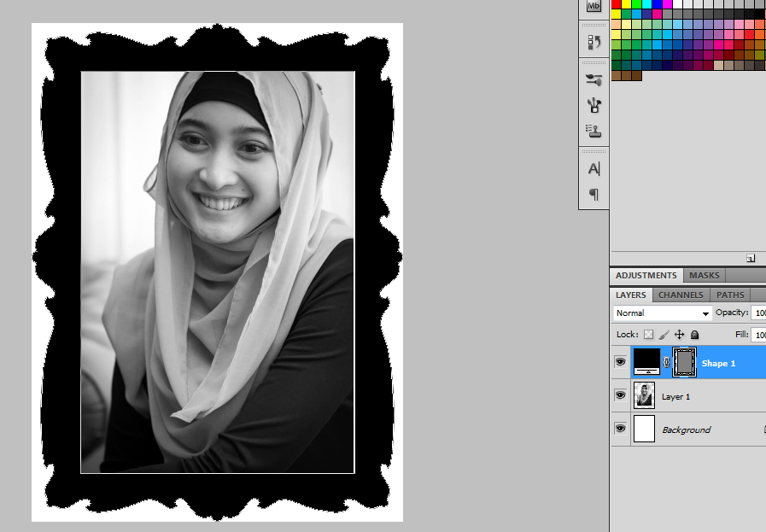Open the Adjustments tab
Image resolution: width=766 pixels, height=532 pixels.
pos(646,275)
